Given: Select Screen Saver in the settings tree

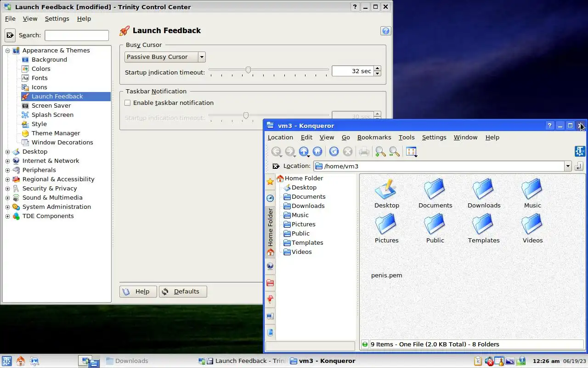Looking at the screenshot, I should [51, 106].
